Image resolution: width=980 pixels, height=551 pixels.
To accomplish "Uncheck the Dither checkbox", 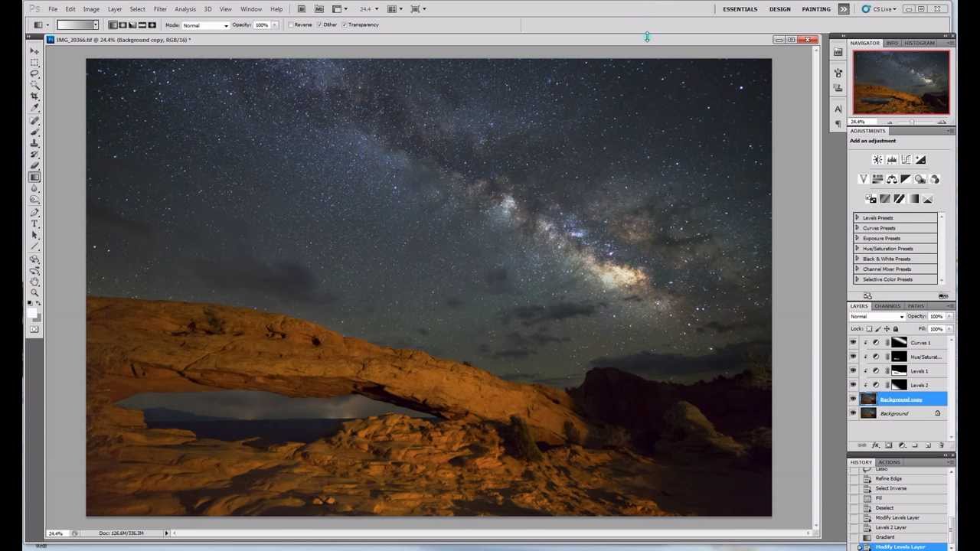I will point(320,24).
